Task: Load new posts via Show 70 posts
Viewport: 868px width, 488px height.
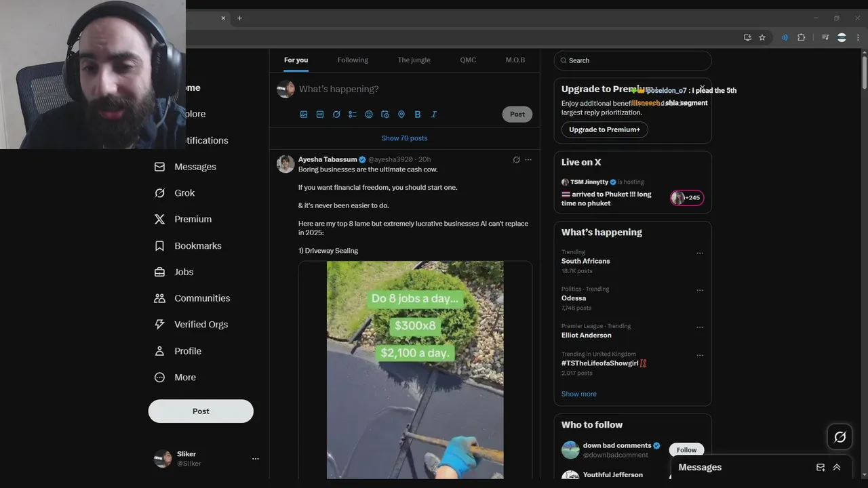Action: click(x=404, y=138)
